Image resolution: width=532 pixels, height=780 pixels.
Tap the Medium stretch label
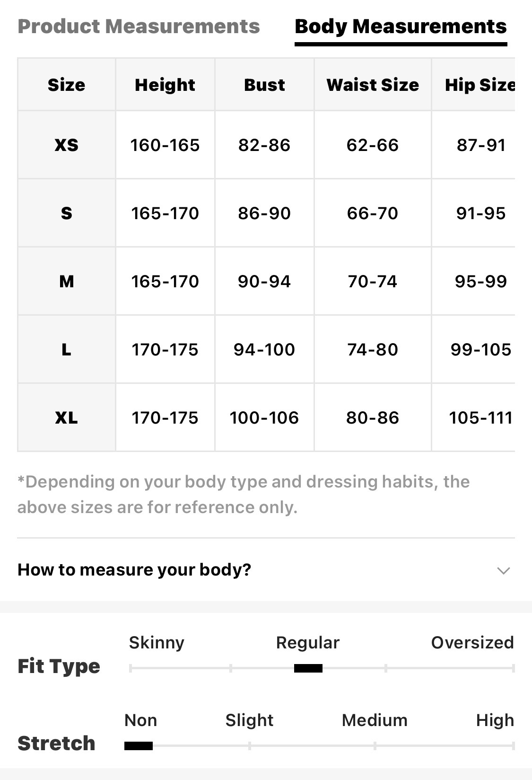tap(375, 720)
